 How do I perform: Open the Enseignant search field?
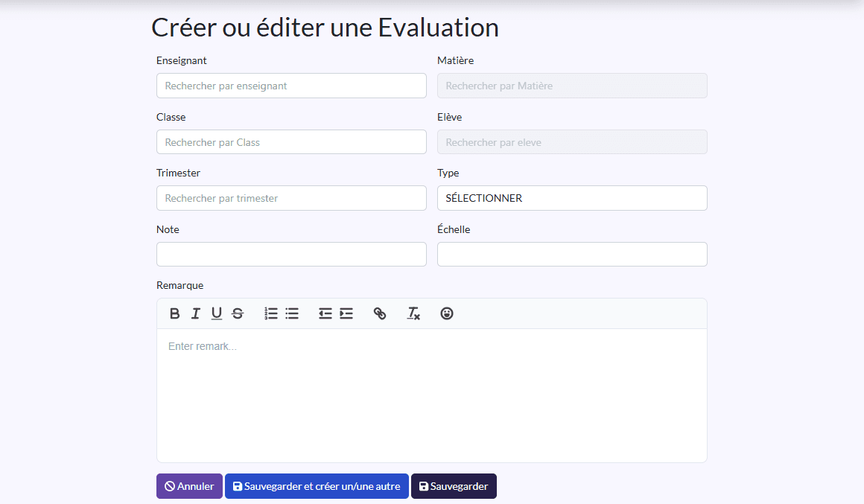coord(291,86)
